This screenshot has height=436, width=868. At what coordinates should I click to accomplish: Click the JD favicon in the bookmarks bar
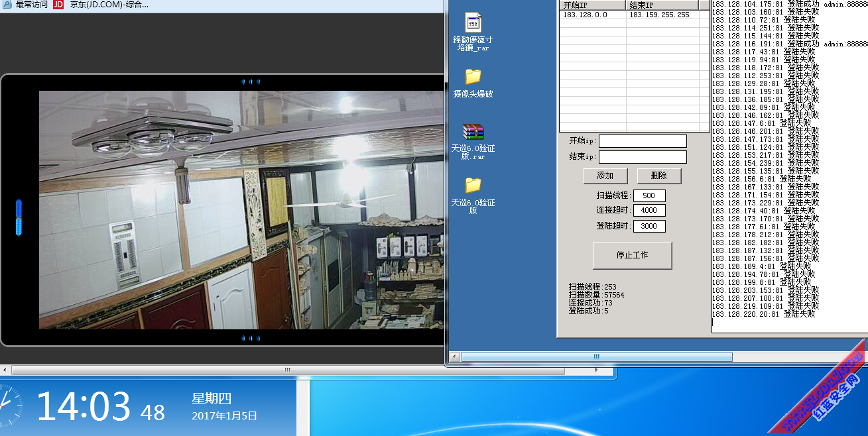(58, 5)
